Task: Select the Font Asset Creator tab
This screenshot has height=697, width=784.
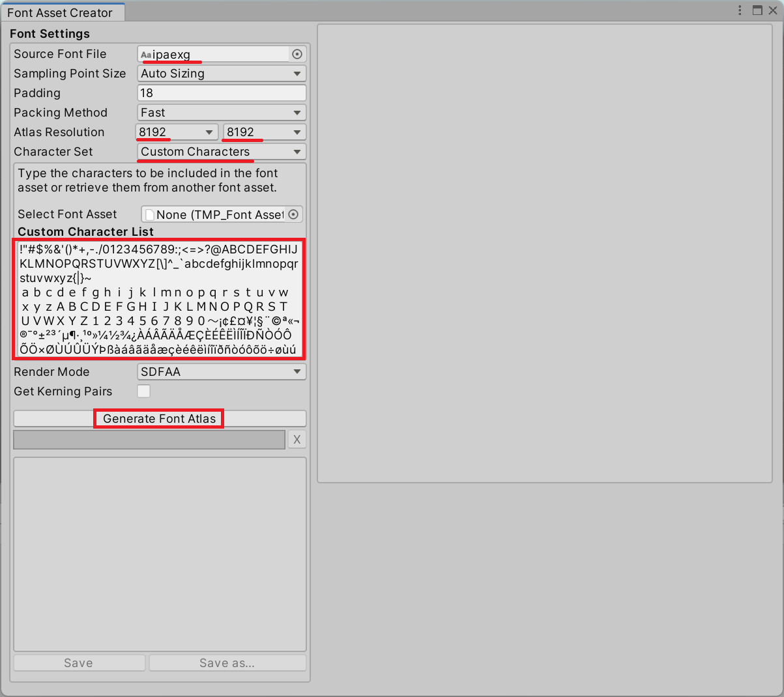Action: coord(62,11)
